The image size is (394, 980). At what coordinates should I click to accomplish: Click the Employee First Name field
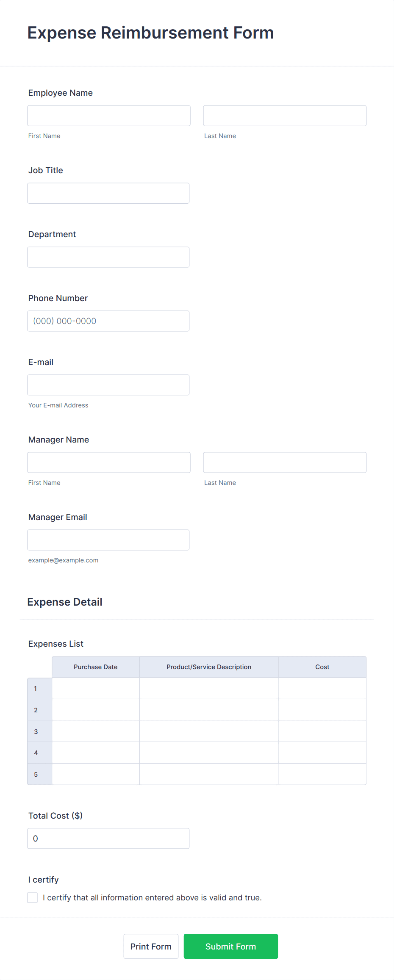(108, 115)
